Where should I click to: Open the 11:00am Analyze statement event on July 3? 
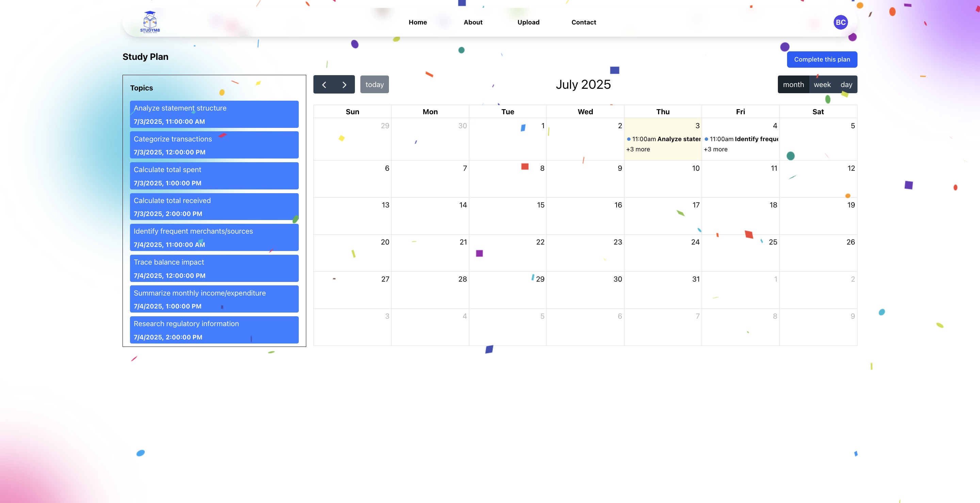pos(663,139)
